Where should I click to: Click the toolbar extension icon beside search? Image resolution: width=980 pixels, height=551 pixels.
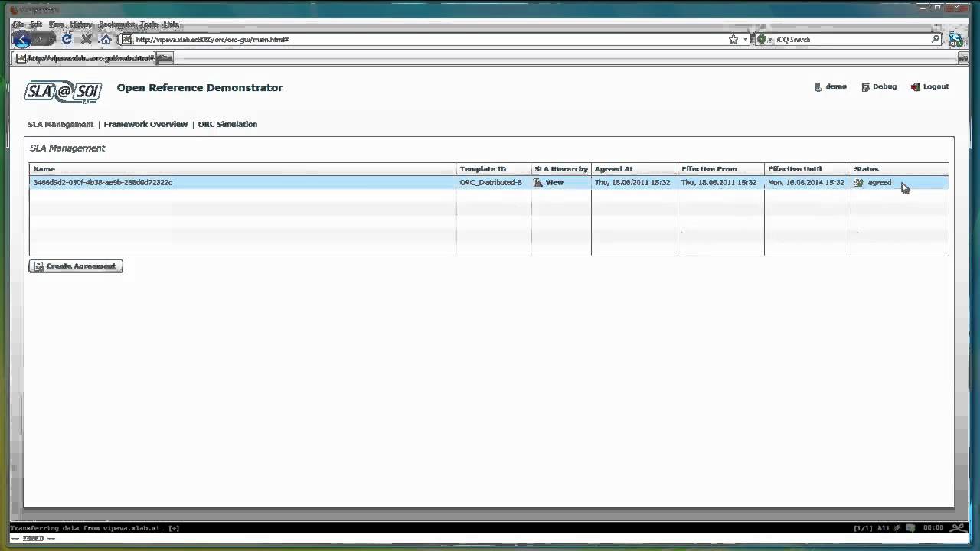(955, 39)
